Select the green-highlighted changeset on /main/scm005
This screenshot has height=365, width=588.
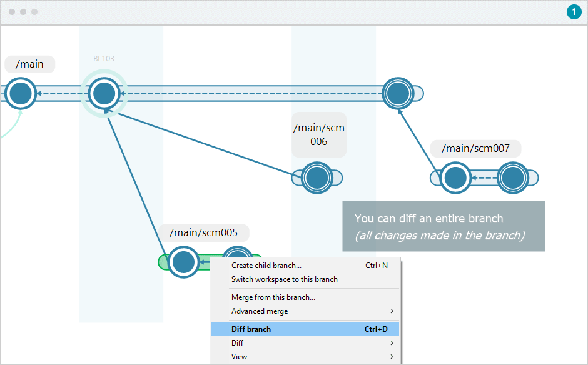(x=183, y=262)
